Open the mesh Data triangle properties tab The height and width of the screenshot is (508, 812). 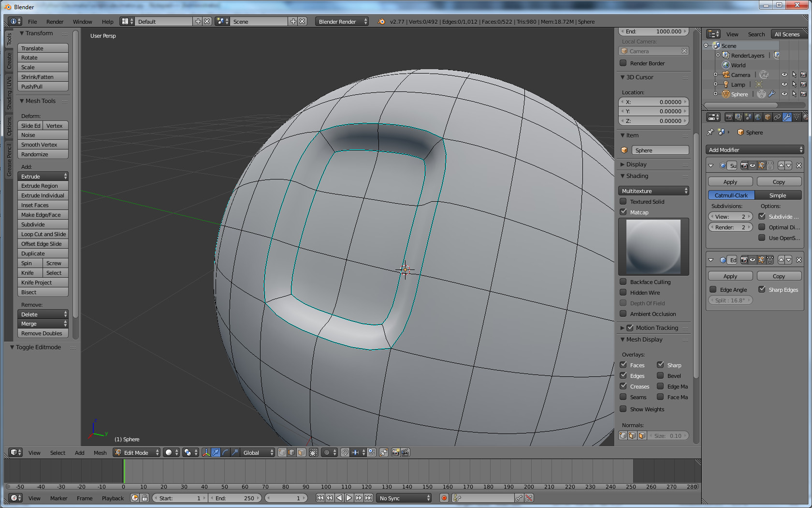tap(797, 117)
